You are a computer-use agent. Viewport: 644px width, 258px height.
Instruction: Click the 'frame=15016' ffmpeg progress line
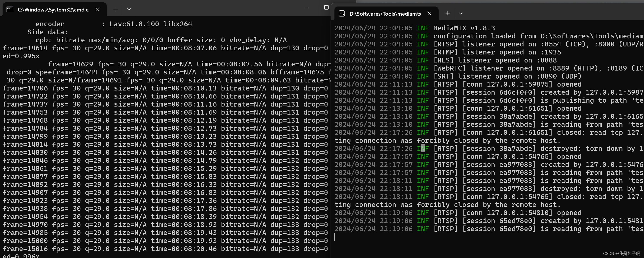165,249
